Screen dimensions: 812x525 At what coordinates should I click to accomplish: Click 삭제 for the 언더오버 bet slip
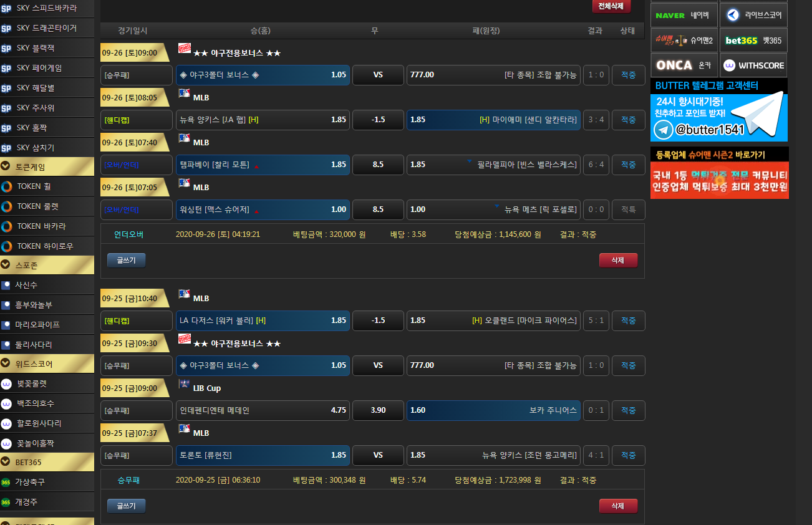tap(617, 260)
